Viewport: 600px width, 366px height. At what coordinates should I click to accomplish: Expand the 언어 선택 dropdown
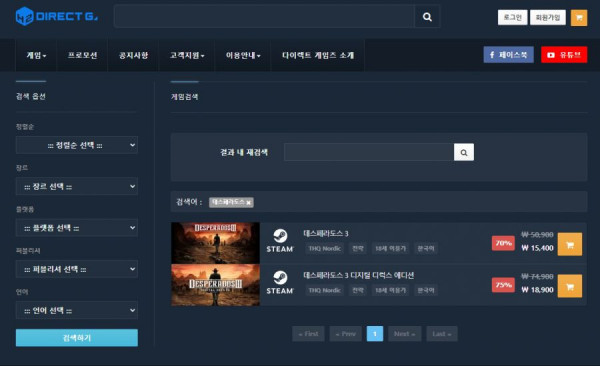coord(77,310)
